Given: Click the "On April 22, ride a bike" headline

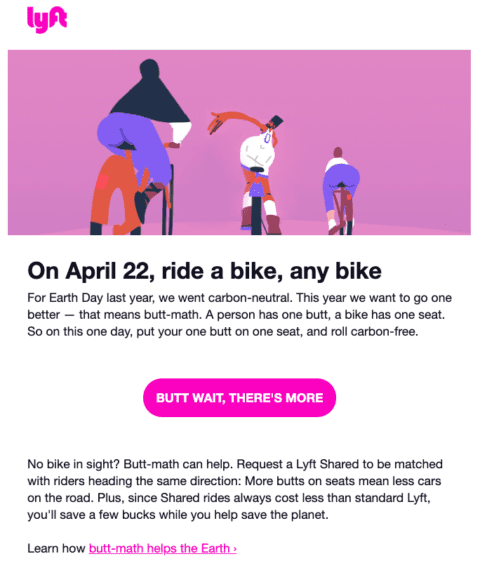Looking at the screenshot, I should coord(204,271).
